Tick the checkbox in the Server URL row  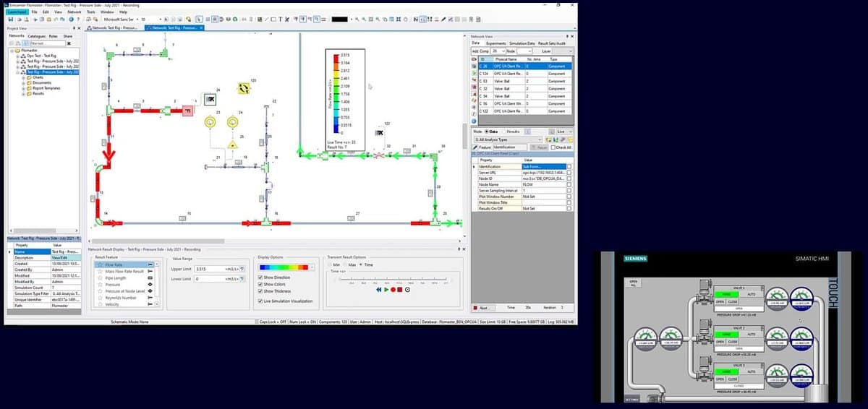click(569, 173)
